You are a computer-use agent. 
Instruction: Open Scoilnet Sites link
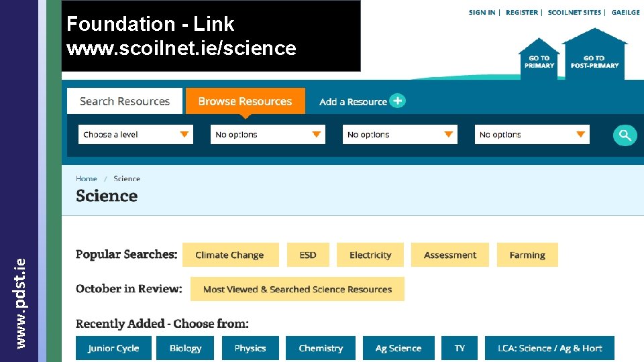click(574, 12)
